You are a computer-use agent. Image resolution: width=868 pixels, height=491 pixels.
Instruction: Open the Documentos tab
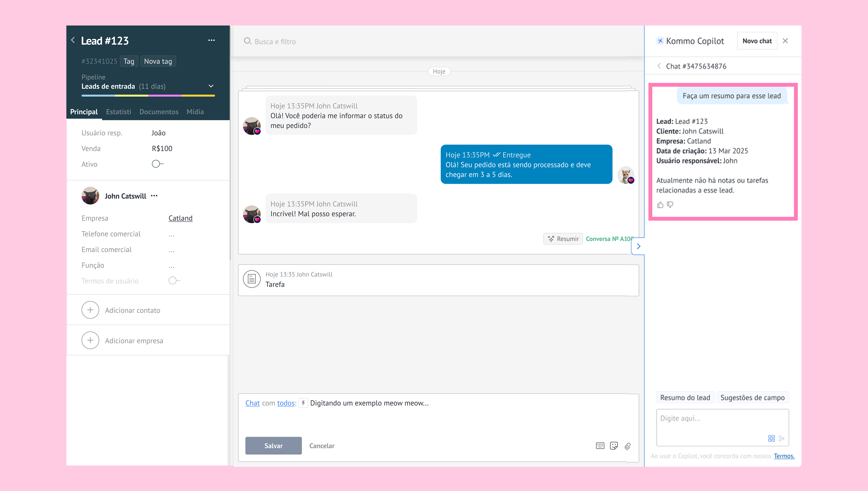pyautogui.click(x=159, y=112)
